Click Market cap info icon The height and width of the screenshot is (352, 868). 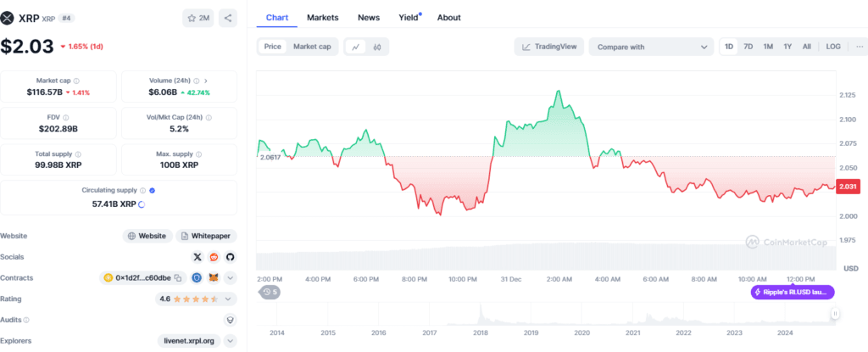point(76,81)
